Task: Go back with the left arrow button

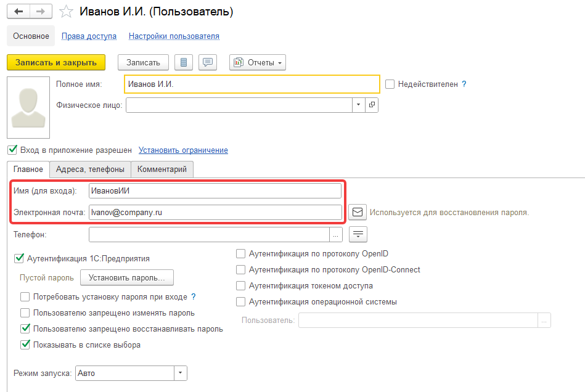Action: click(x=18, y=12)
